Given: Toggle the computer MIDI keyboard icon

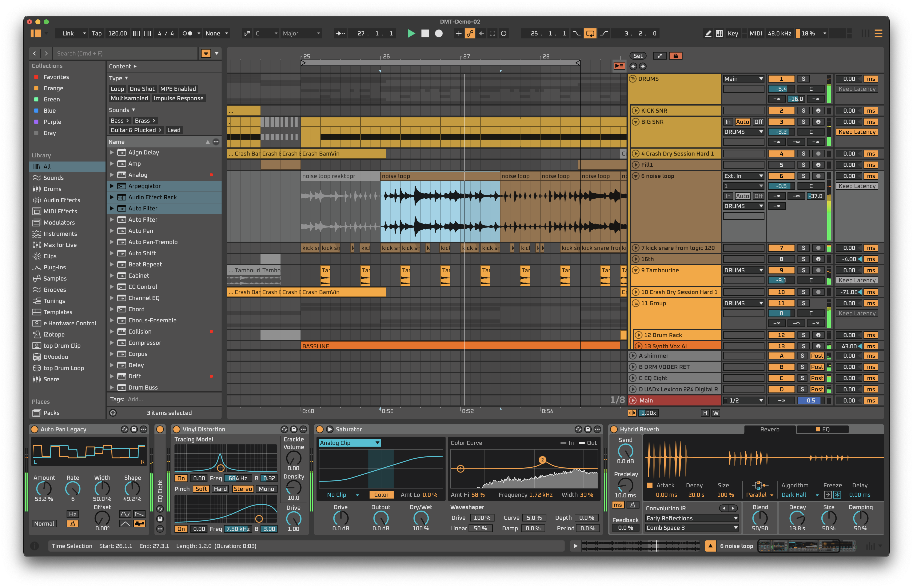Looking at the screenshot, I should coord(719,34).
